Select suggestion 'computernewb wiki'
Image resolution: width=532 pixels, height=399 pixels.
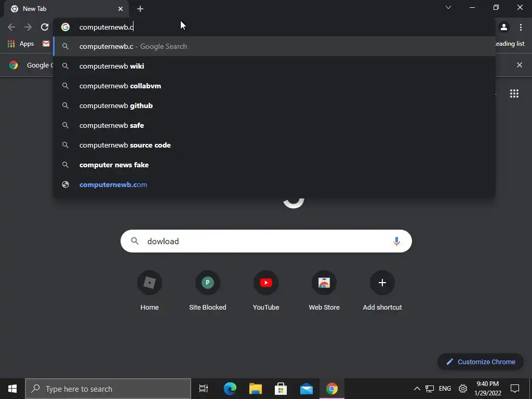point(274,66)
